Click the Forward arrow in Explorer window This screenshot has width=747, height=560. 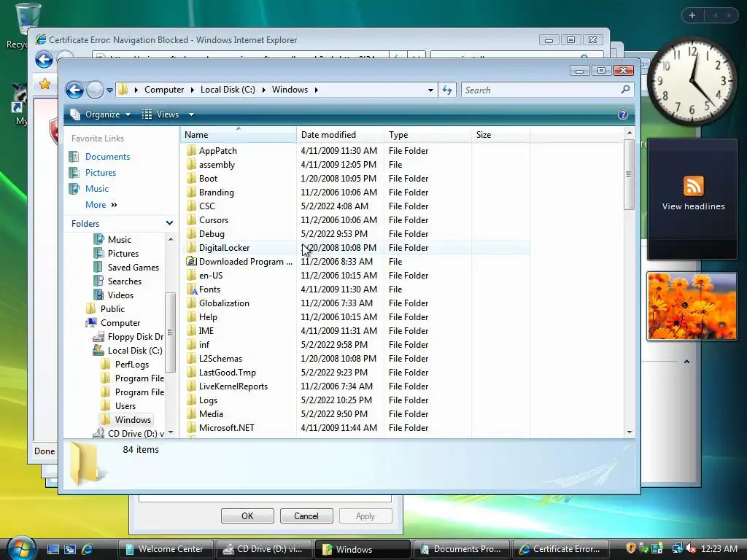point(95,90)
